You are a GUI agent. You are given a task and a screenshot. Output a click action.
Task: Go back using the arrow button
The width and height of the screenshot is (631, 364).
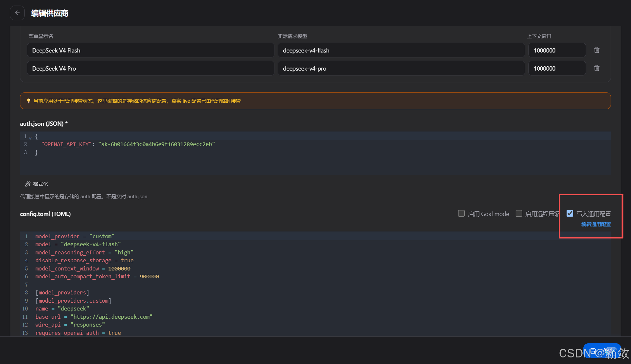[17, 13]
